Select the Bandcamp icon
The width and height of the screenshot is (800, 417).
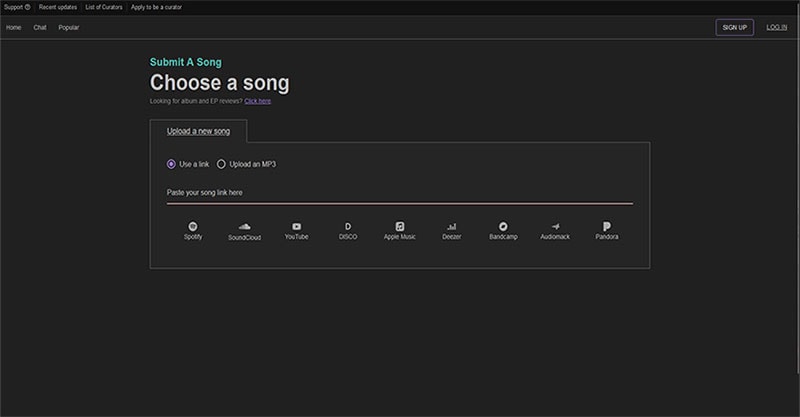tap(503, 226)
